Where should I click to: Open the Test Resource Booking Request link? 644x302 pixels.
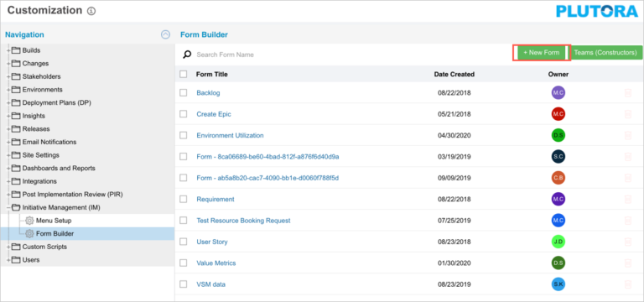click(243, 221)
